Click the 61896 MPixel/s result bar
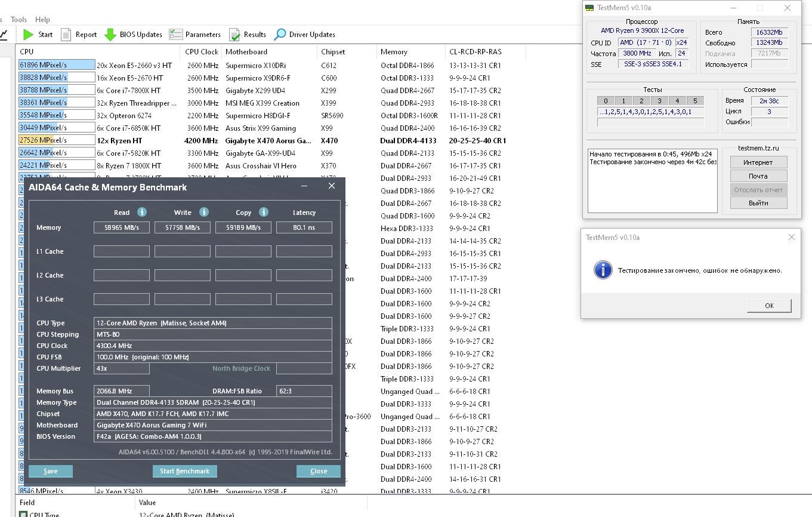 point(57,65)
